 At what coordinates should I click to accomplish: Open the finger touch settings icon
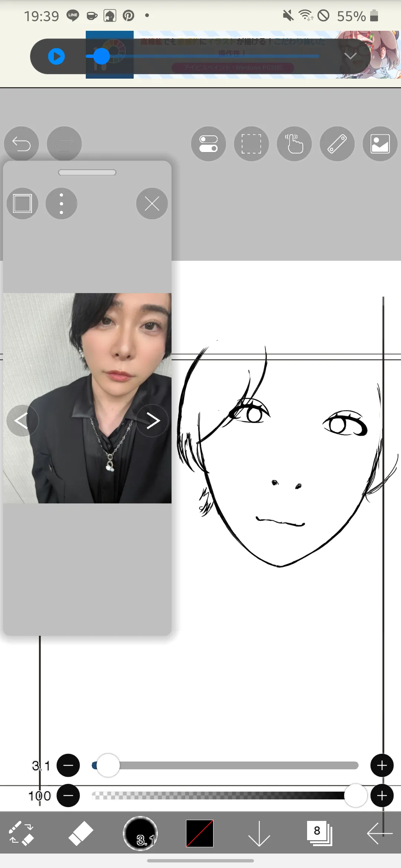tap(294, 144)
